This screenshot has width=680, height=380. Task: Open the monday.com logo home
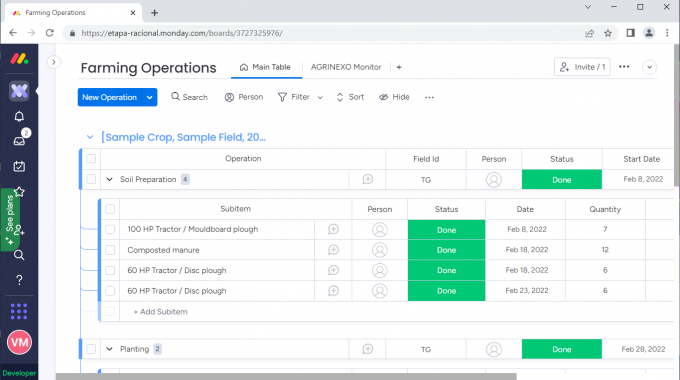(x=20, y=59)
